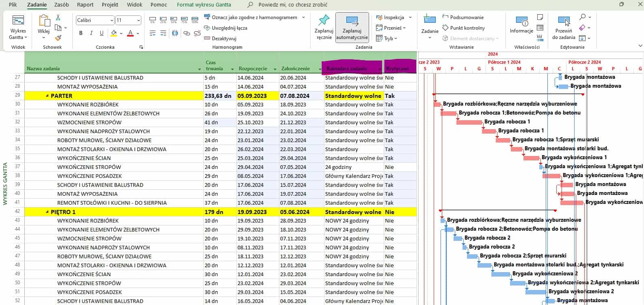Open the Calibri font name dropdown
This screenshot has height=305, width=644.
(x=112, y=20)
